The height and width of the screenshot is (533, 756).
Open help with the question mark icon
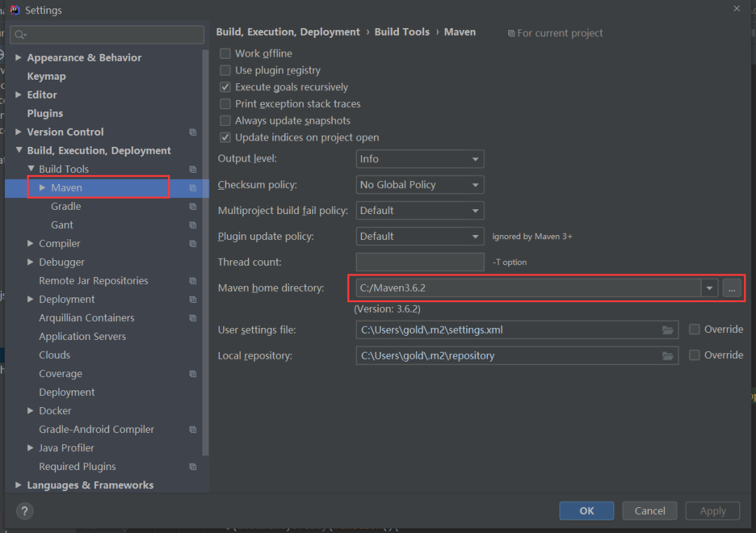24,511
